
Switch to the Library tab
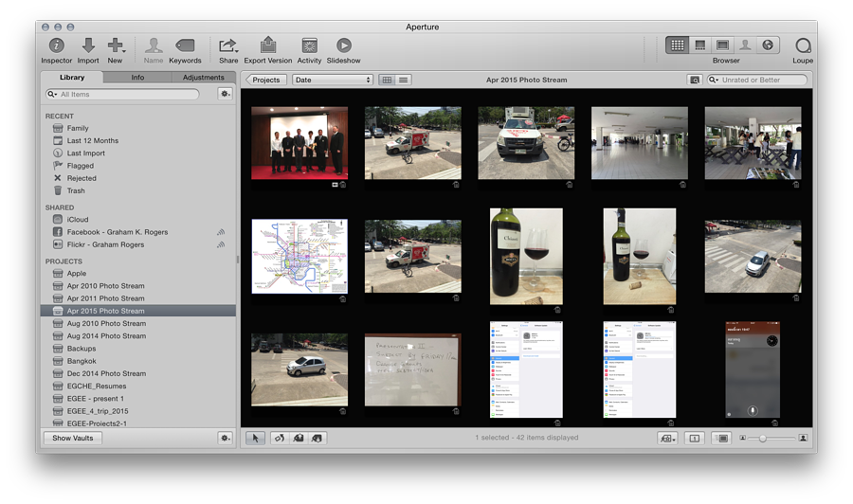tap(72, 77)
